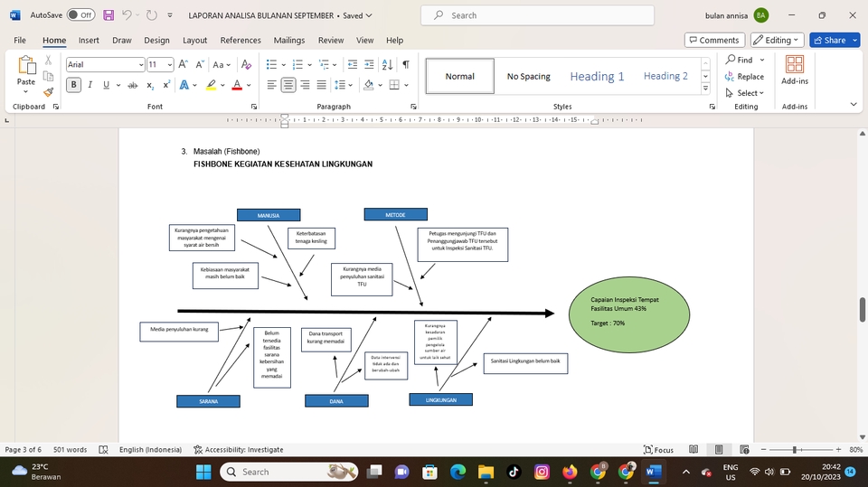Toggle Italic formatting

90,85
